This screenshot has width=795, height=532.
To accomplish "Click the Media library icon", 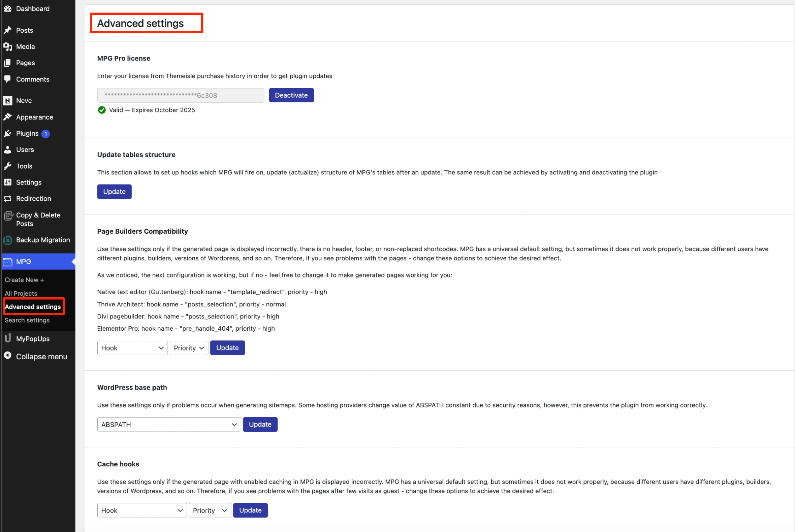I will point(7,46).
